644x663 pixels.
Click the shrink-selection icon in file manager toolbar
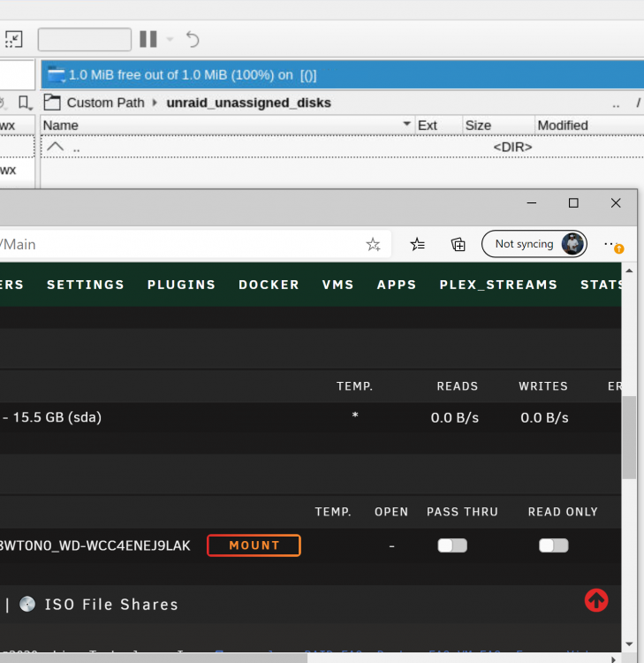tap(13, 39)
